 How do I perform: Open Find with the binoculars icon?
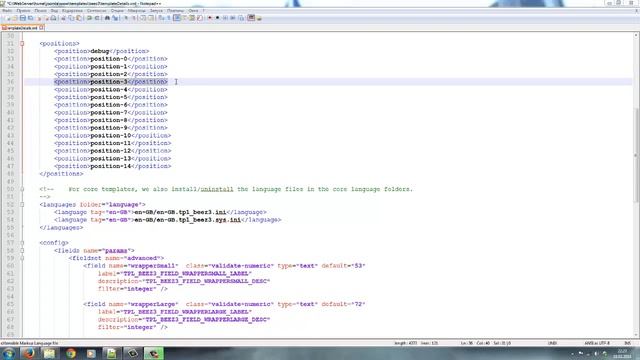[x=107, y=18]
